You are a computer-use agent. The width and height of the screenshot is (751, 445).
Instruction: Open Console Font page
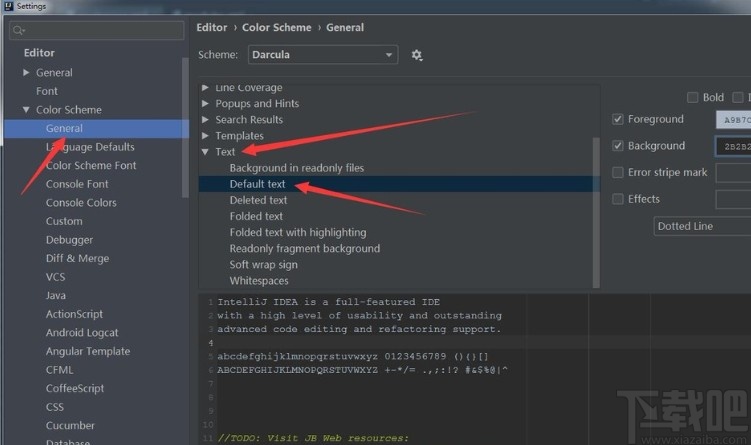[77, 184]
